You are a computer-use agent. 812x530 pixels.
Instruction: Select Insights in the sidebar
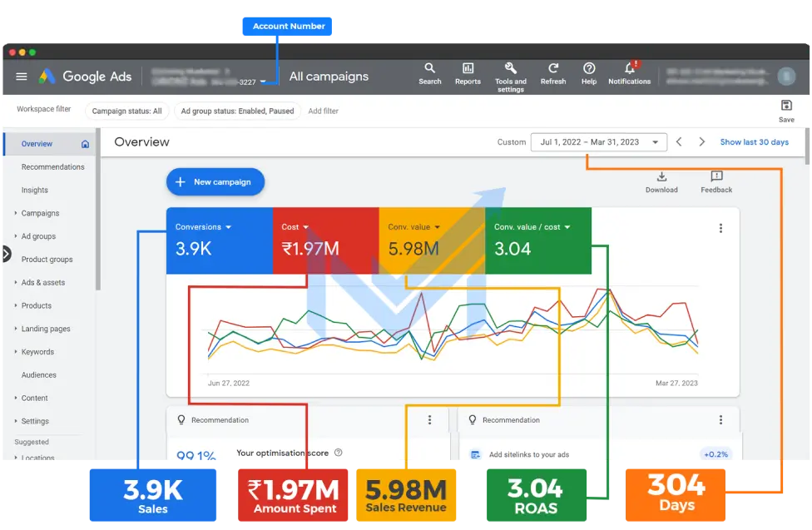pyautogui.click(x=35, y=191)
